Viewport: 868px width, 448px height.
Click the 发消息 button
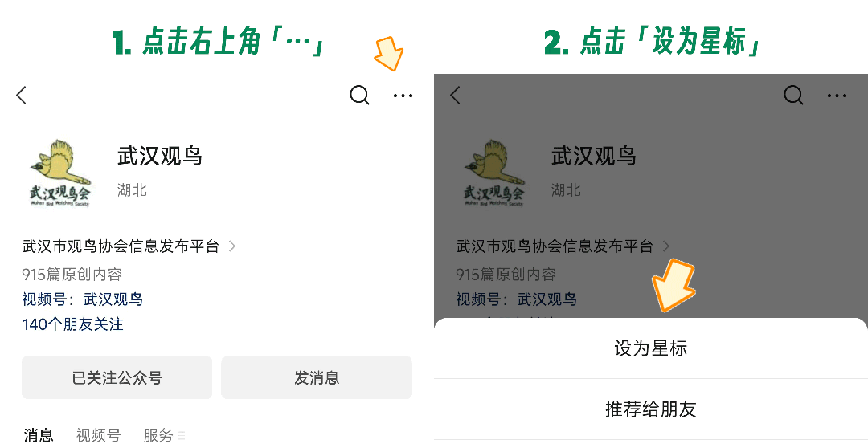click(x=317, y=378)
